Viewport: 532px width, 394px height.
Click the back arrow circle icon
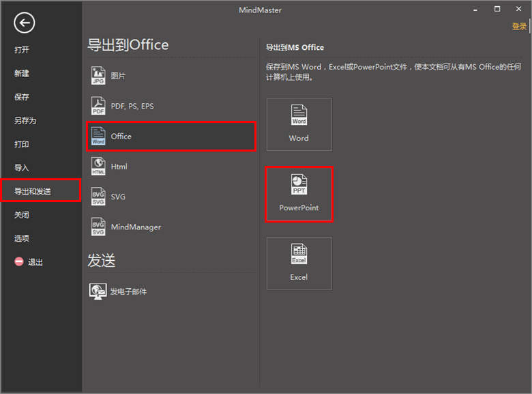tap(25, 23)
